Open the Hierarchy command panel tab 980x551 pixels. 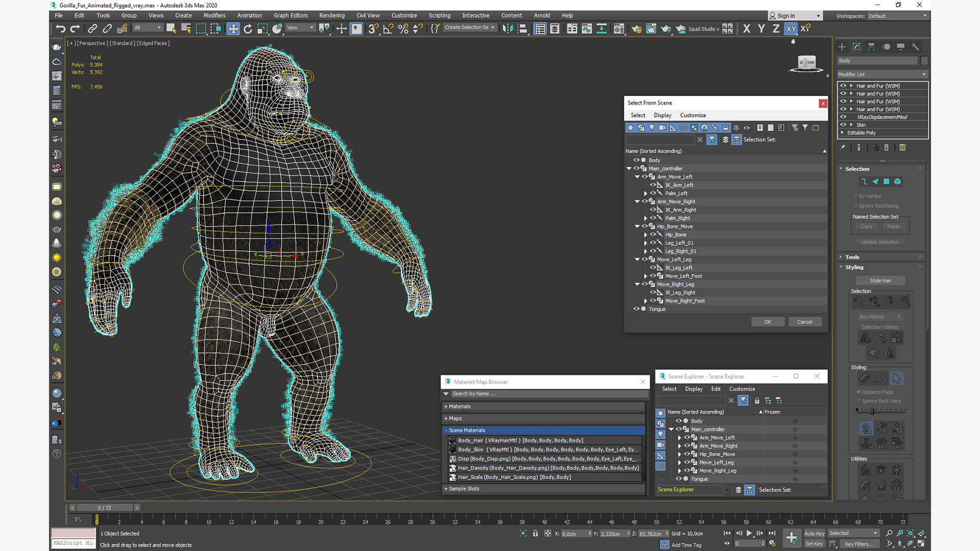coord(871,47)
